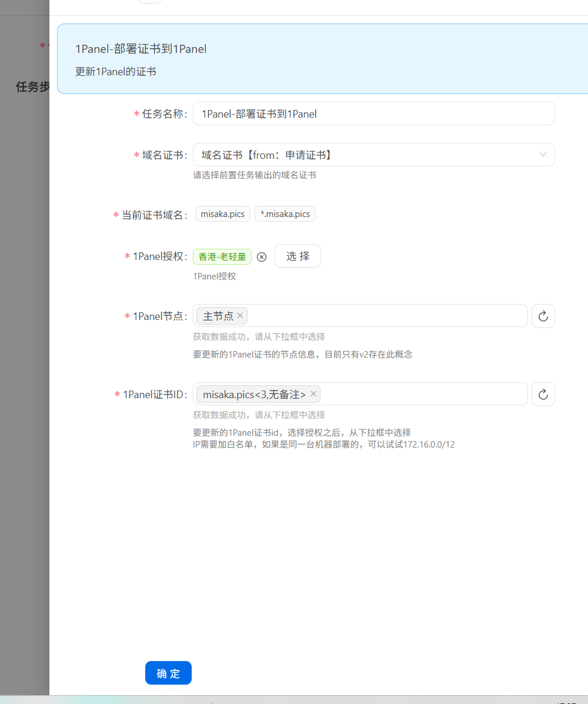Click the misaka.pics domain tag
Image resolution: width=588 pixels, height=704 pixels.
coord(223,213)
